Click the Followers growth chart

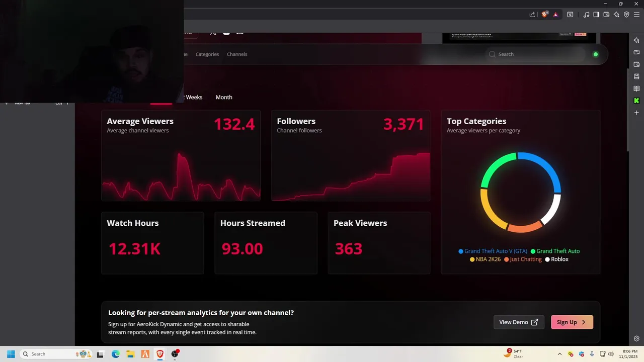tap(351, 176)
